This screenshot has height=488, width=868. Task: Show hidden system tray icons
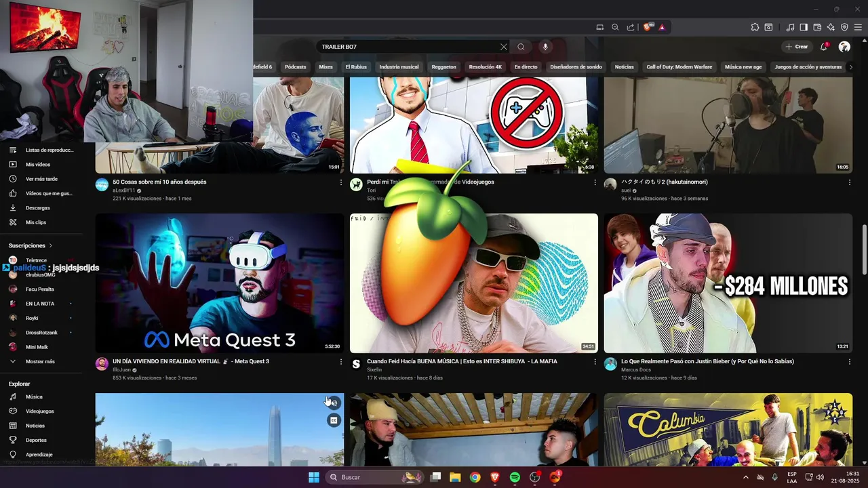pyautogui.click(x=745, y=477)
